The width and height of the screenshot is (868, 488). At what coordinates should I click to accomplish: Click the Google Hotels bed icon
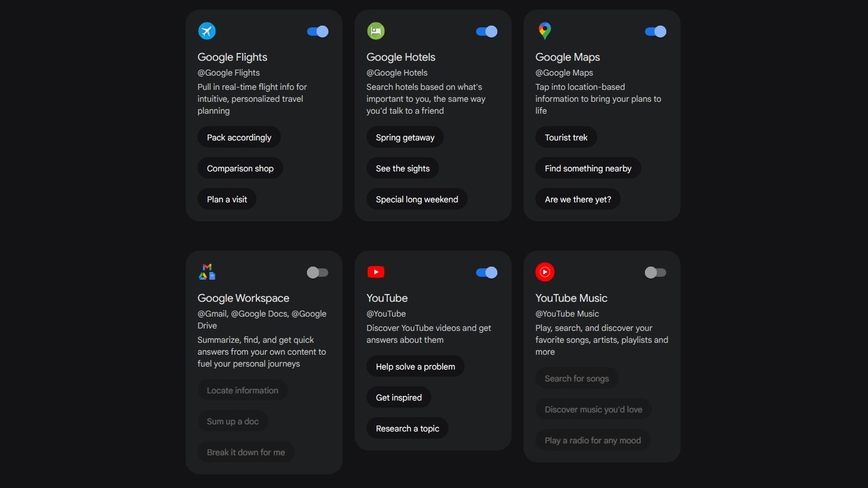[x=376, y=31]
